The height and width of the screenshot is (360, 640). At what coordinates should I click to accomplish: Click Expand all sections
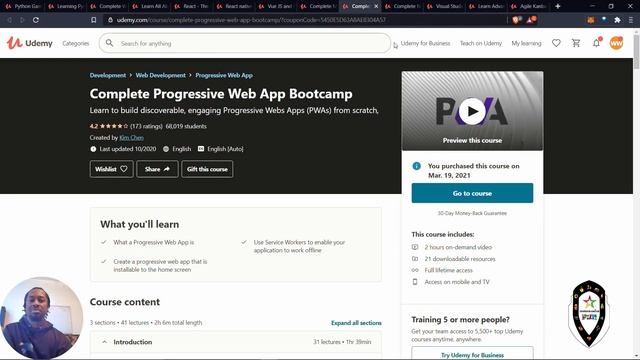point(356,322)
